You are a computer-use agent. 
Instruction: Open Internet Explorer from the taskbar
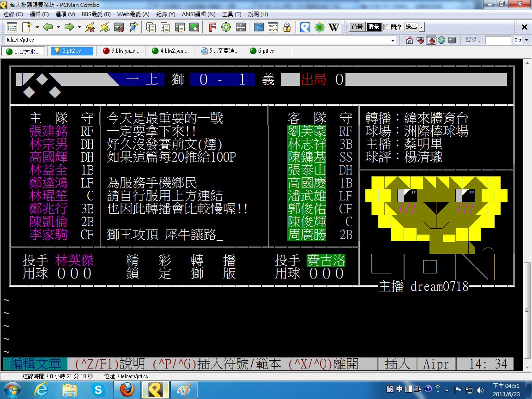pyautogui.click(x=41, y=390)
